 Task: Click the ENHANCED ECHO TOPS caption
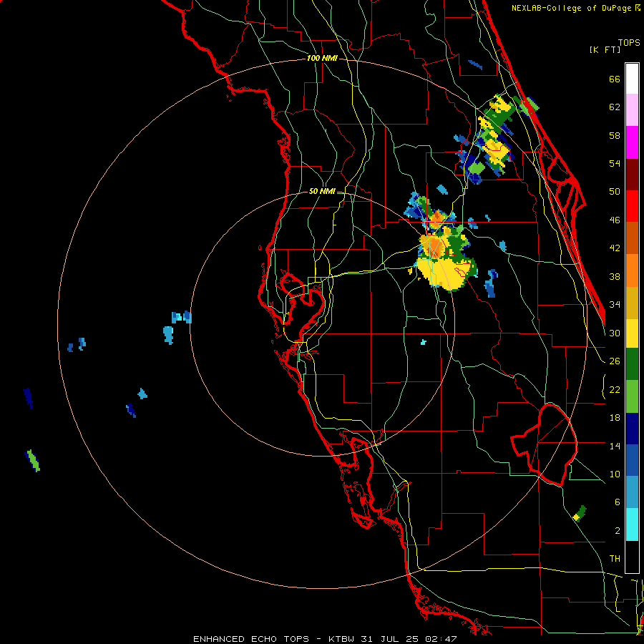point(251,639)
